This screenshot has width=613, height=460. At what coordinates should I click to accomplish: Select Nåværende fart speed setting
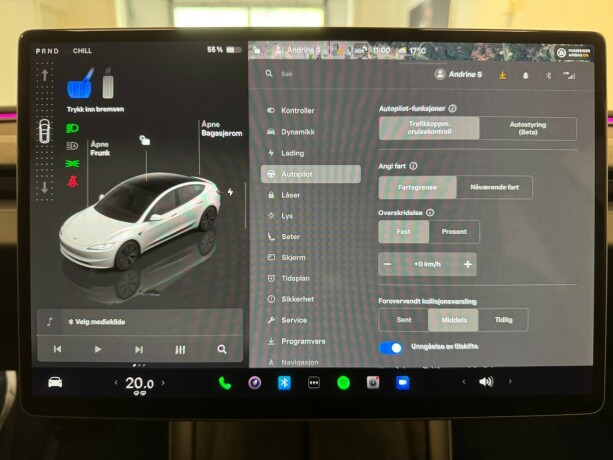(x=495, y=188)
